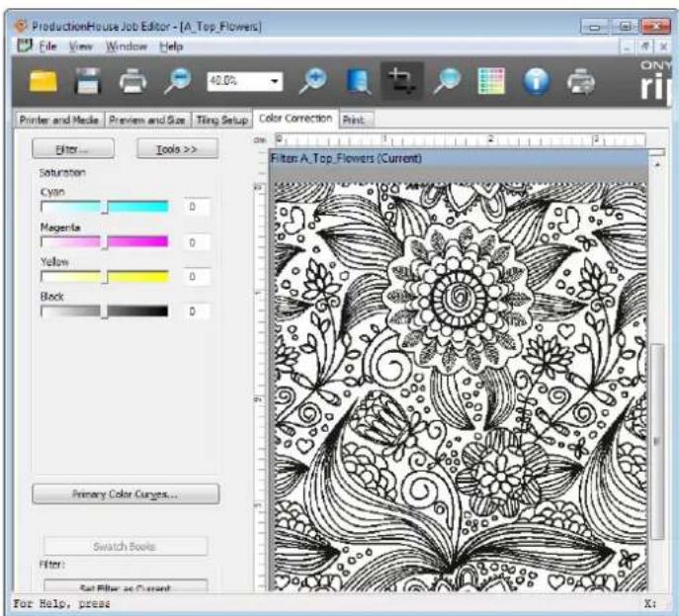
Task: Click the Black saturation slider
Action: click(x=105, y=311)
